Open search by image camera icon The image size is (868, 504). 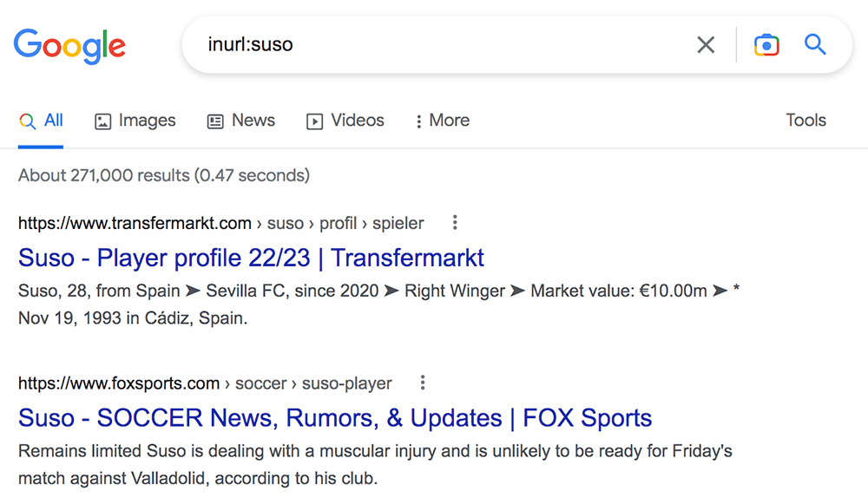pos(766,45)
